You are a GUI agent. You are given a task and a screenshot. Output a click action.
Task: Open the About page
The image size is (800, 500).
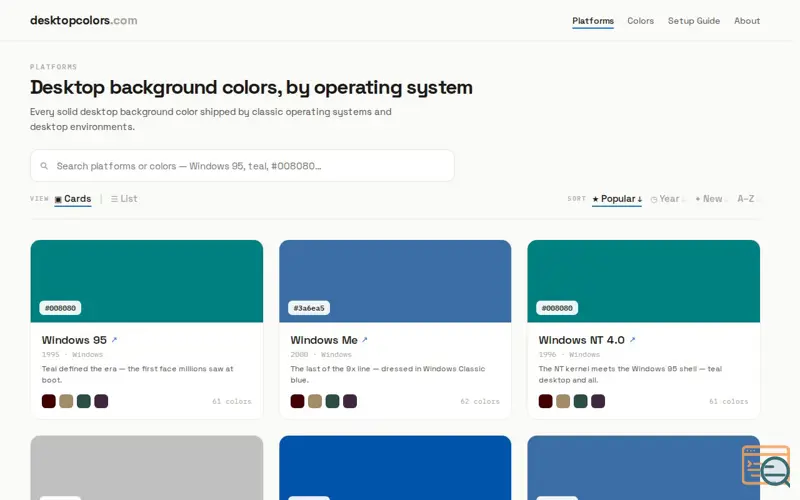tap(747, 21)
